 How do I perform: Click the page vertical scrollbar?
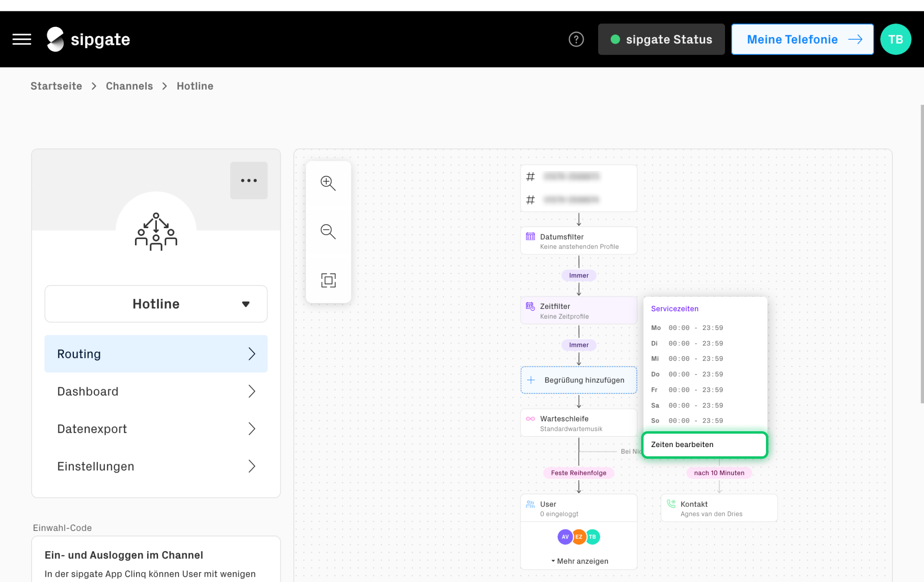[922, 254]
